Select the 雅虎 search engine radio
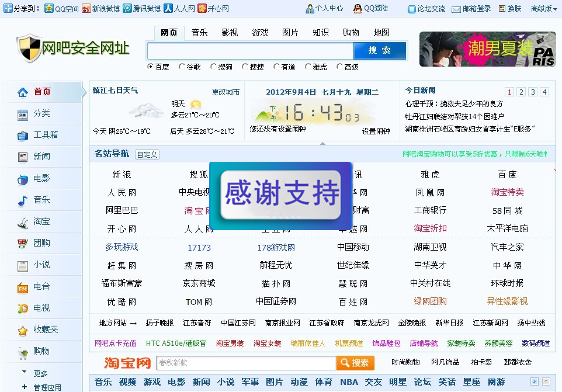Screen dimensions: 562x392 pyautogui.click(x=308, y=66)
